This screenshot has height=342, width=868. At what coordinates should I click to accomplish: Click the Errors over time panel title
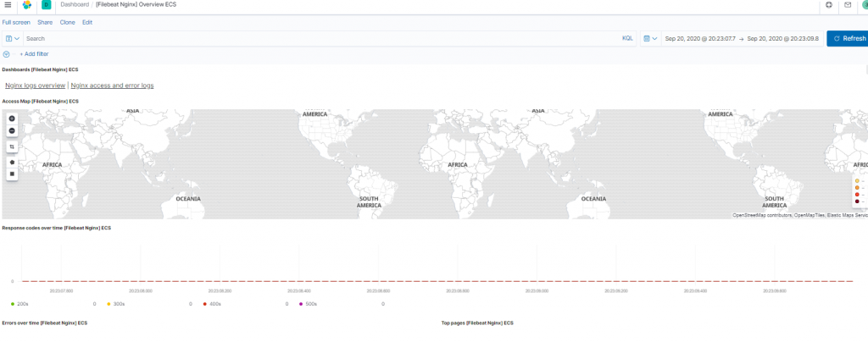pyautogui.click(x=44, y=323)
